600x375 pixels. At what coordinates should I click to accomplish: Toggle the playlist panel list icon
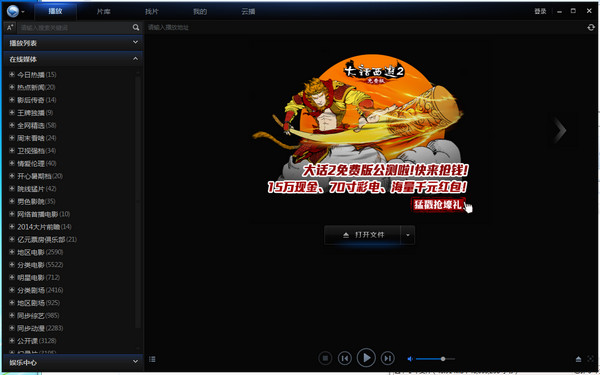[x=152, y=359]
